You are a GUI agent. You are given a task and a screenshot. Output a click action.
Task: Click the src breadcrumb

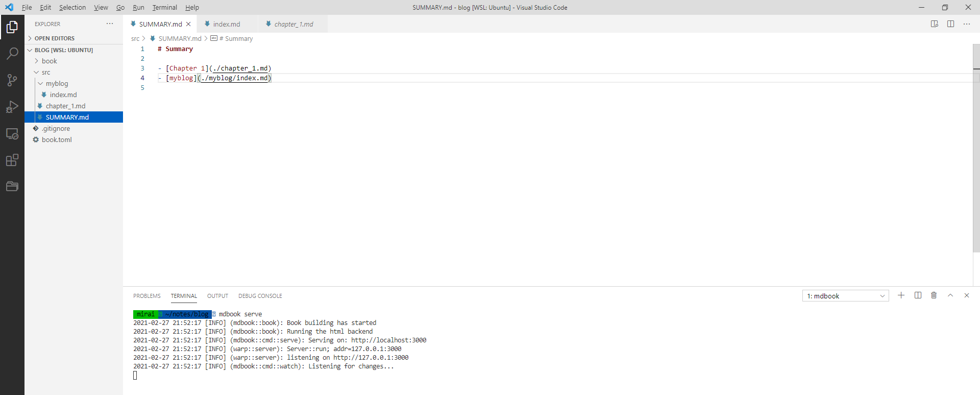click(x=135, y=38)
